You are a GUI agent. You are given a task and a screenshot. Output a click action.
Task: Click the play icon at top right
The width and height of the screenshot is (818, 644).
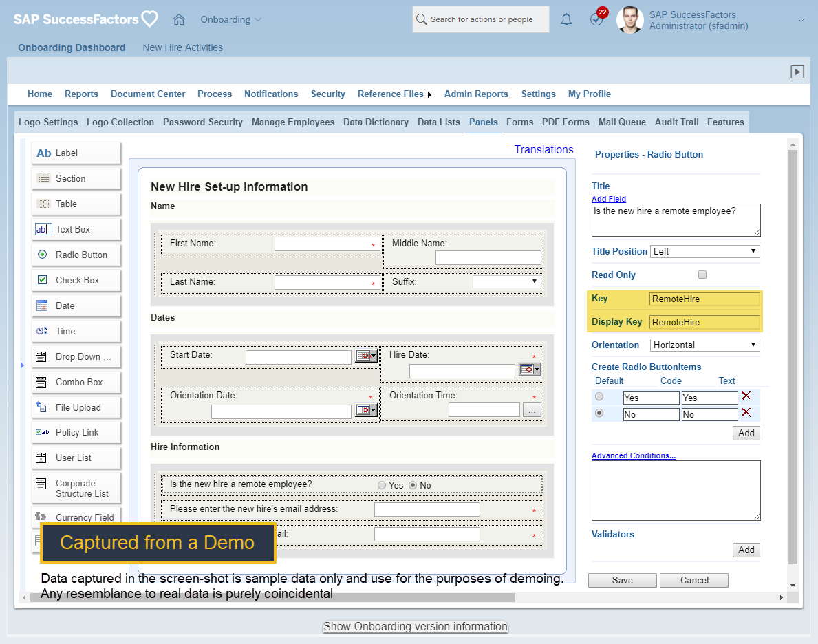point(797,72)
